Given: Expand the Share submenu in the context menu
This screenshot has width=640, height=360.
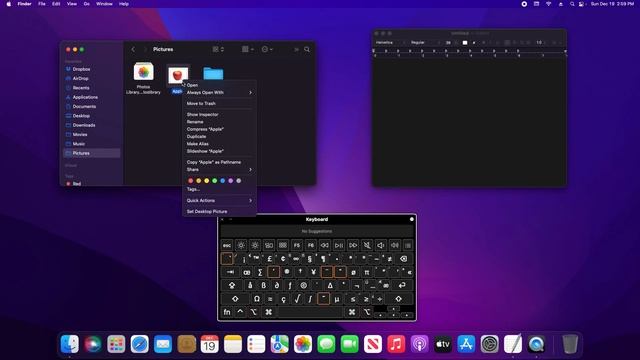Looking at the screenshot, I should (219, 169).
